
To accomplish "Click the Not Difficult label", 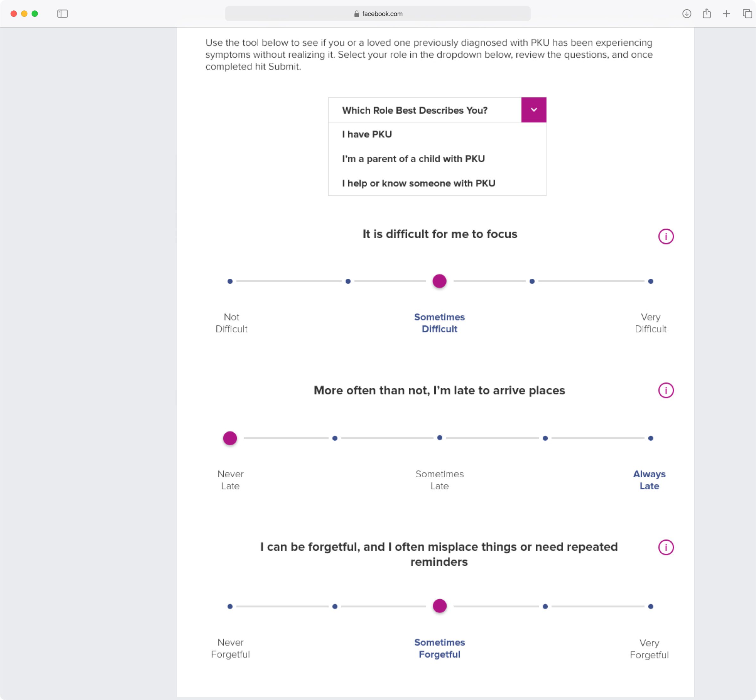I will pyautogui.click(x=231, y=323).
